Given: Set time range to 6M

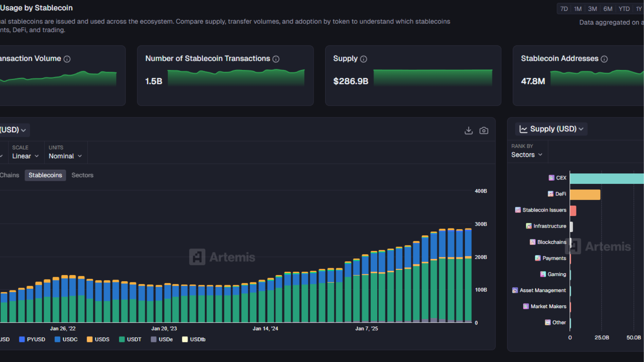Looking at the screenshot, I should 608,9.
